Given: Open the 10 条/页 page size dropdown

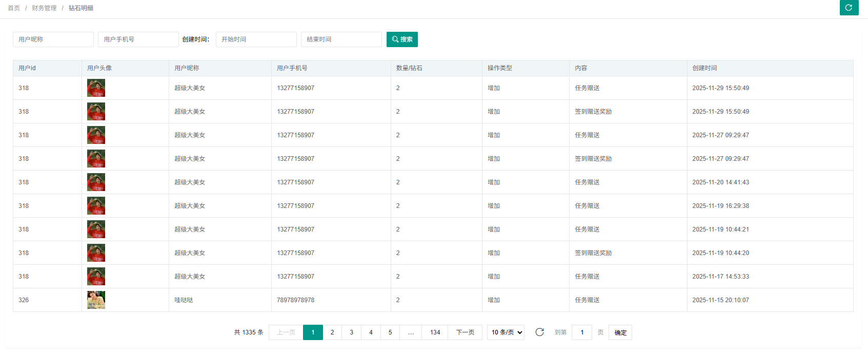Looking at the screenshot, I should tap(506, 332).
